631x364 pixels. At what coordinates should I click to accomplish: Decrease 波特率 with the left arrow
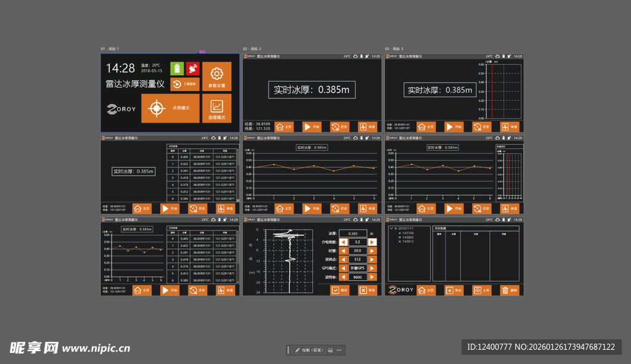point(343,277)
